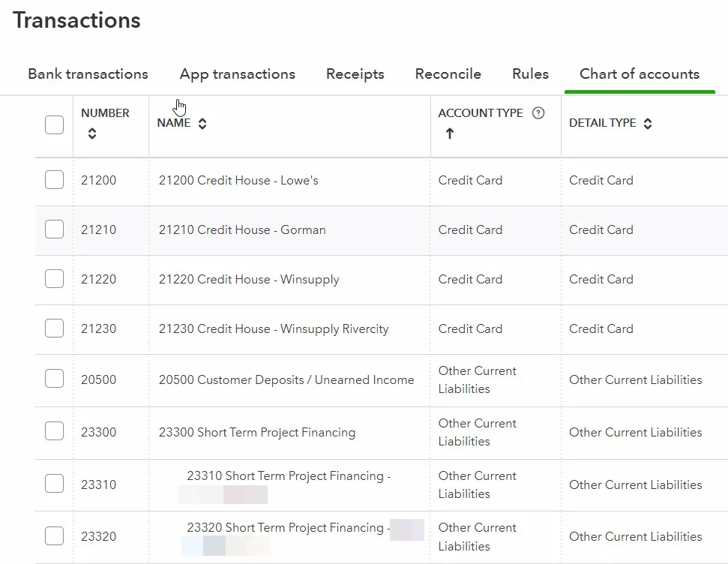728x564 pixels.
Task: Open 20500 Customer Deposits / Unearned Income
Action: [286, 380]
